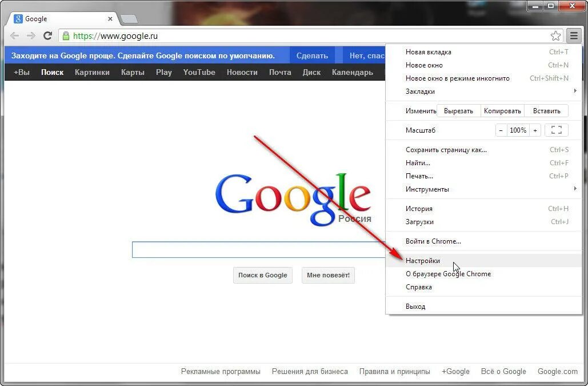
Task: Open О браузере Google Chrome
Action: tap(484, 274)
